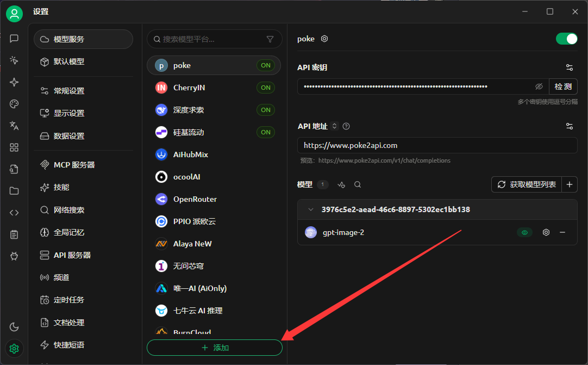
Task: Click the ON badge for 深度求索
Action: point(266,110)
